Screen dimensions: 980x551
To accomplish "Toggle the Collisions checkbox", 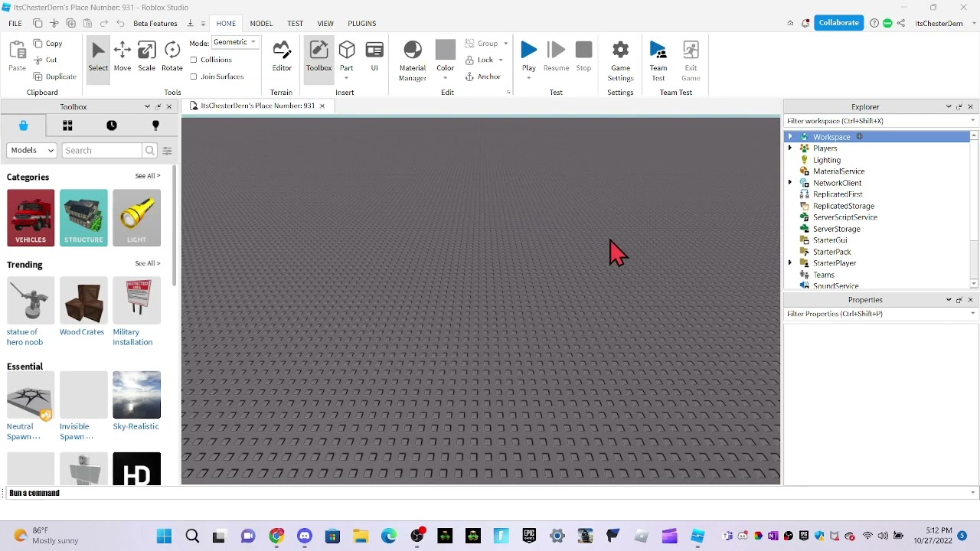I will point(194,60).
